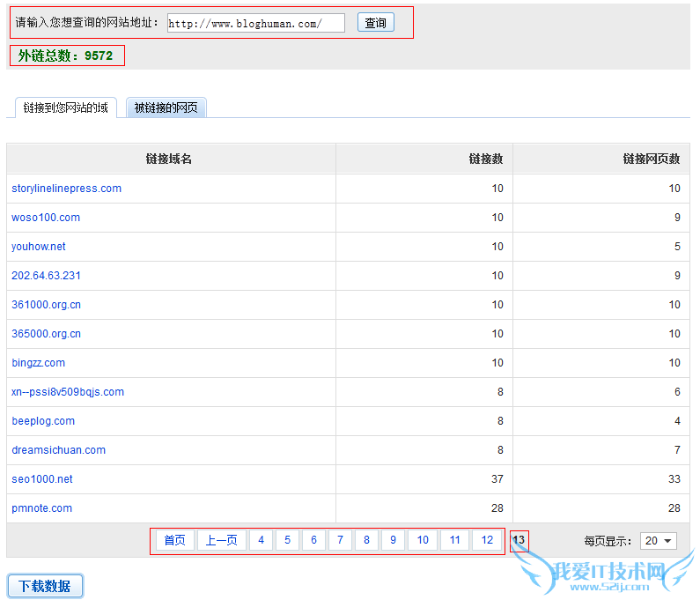Click the 202.64.63.231 IP link
This screenshot has width=700, height=600.
[x=46, y=276]
